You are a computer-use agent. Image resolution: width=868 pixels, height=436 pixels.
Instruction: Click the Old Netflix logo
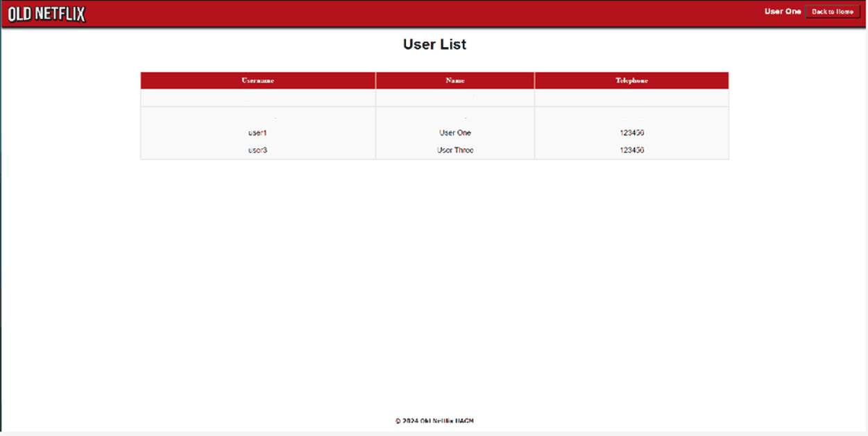(46, 14)
